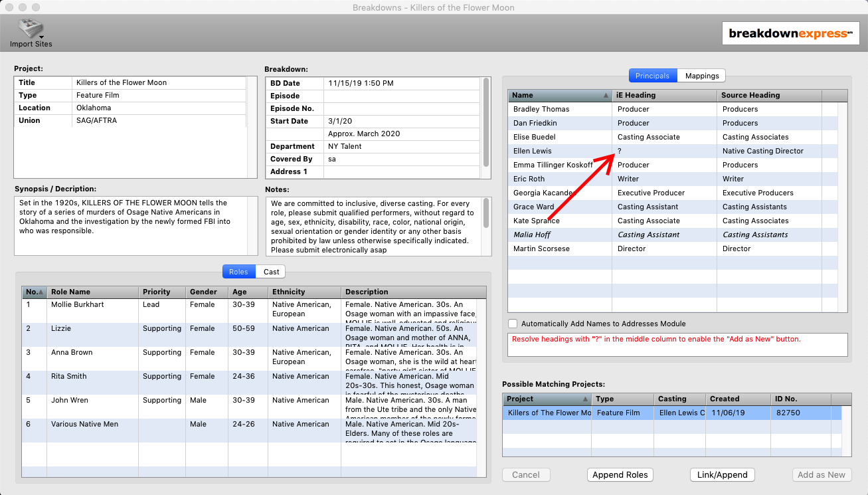The height and width of the screenshot is (495, 868).
Task: Click the breakdownexpress logo
Action: click(x=790, y=33)
